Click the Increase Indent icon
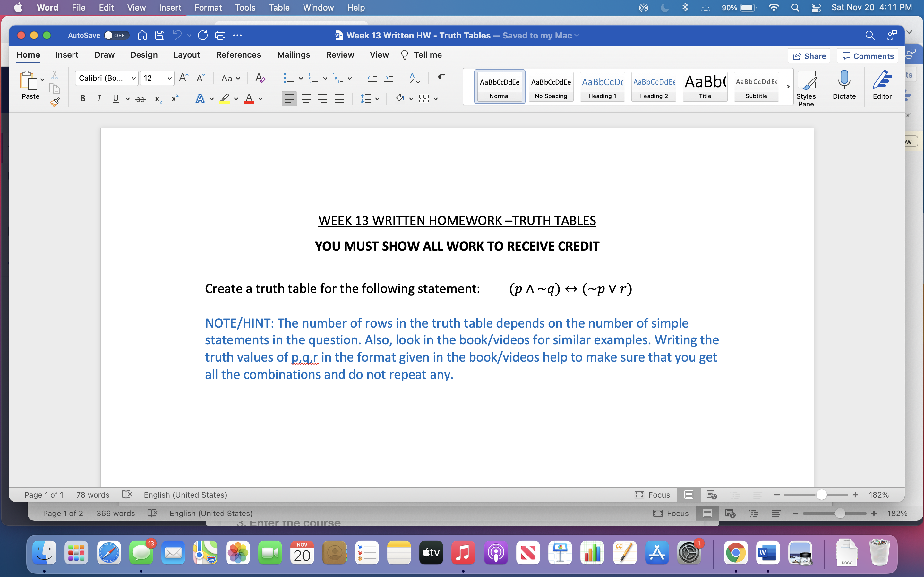Image resolution: width=924 pixels, height=577 pixels. coord(389,78)
